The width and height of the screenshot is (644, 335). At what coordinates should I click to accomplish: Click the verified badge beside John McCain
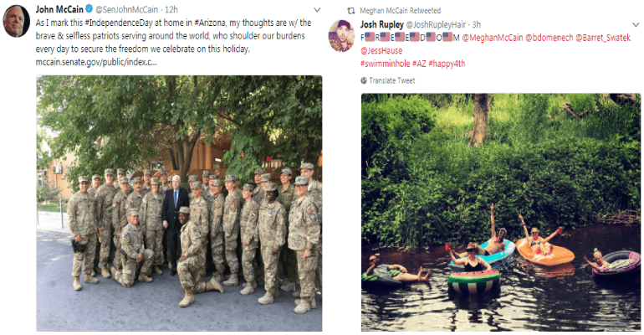[89, 8]
